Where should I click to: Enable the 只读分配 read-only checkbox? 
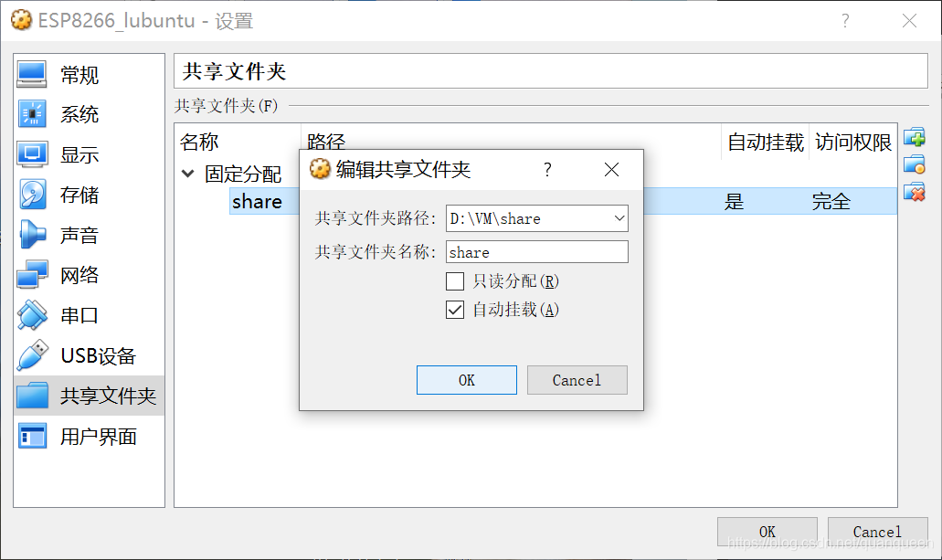(x=455, y=281)
